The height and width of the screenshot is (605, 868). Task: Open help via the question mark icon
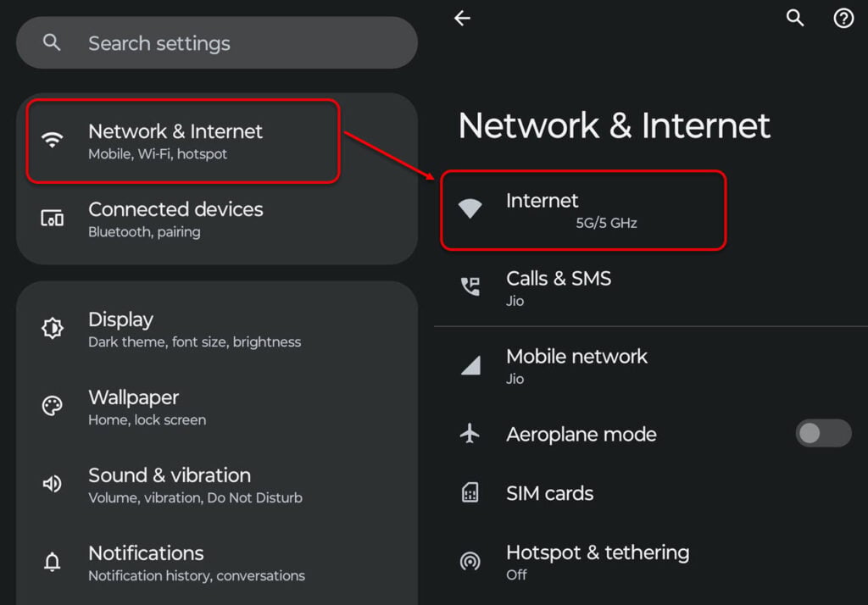(x=843, y=18)
